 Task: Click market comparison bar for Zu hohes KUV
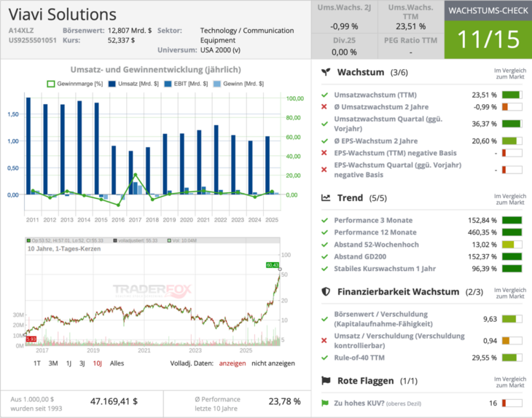click(512, 403)
